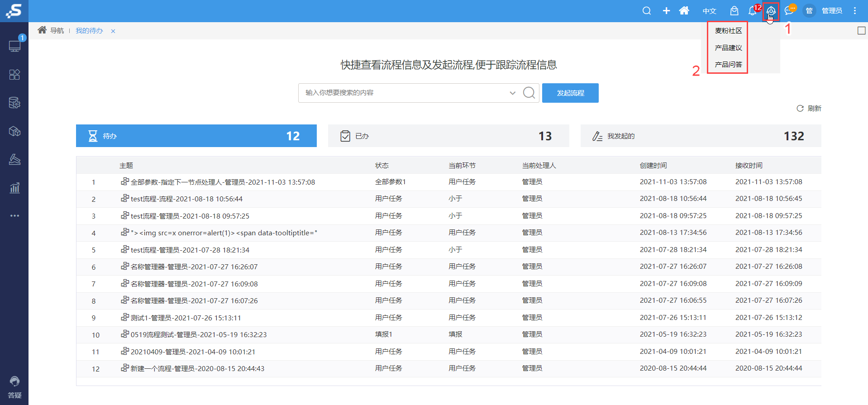
Task: Select 麦粉社区 menu item
Action: tap(728, 31)
